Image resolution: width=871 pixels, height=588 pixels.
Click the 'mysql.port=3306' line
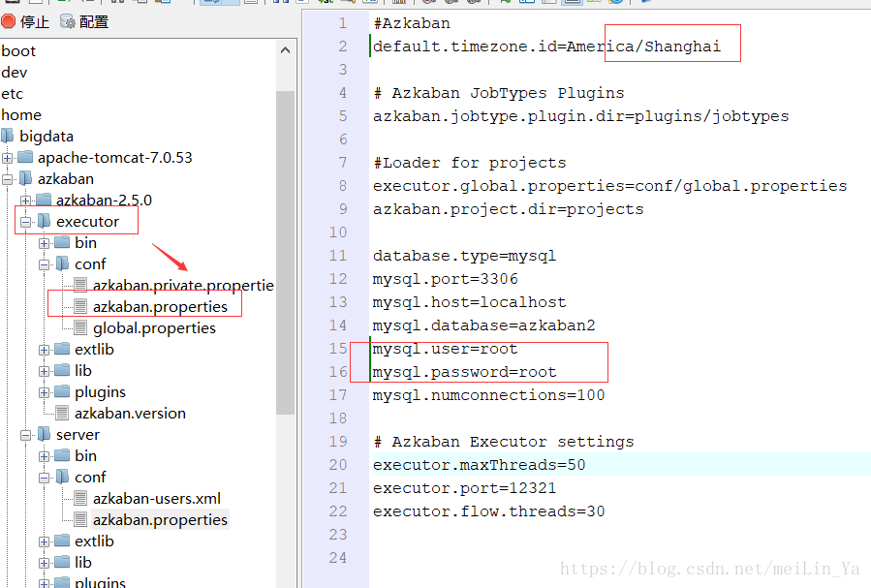445,279
